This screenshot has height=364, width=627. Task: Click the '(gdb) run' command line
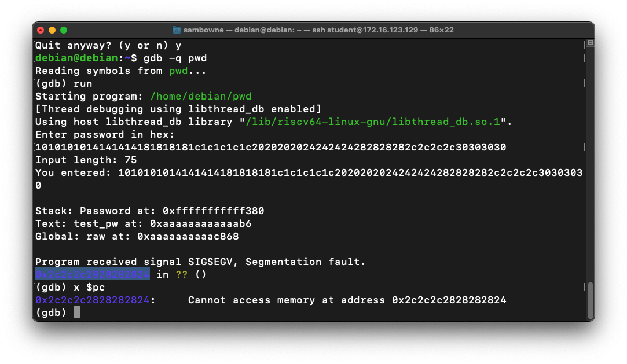[x=64, y=83]
